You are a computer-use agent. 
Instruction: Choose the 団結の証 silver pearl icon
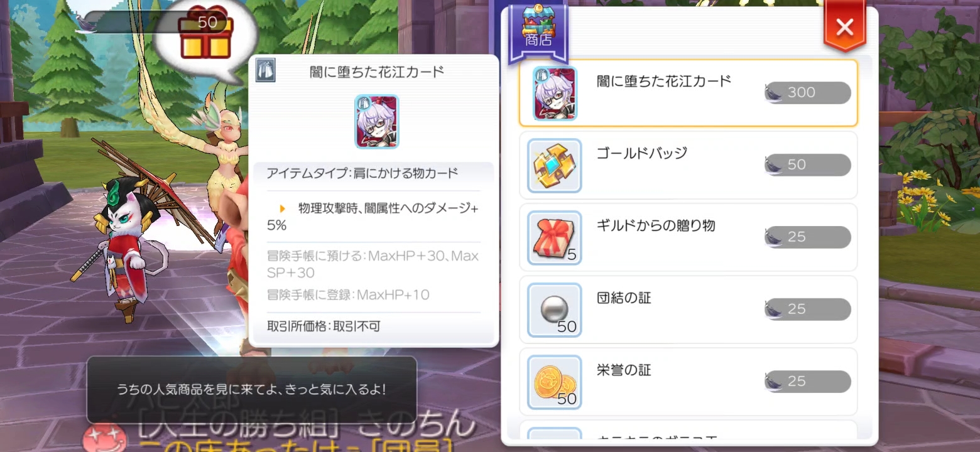point(555,309)
